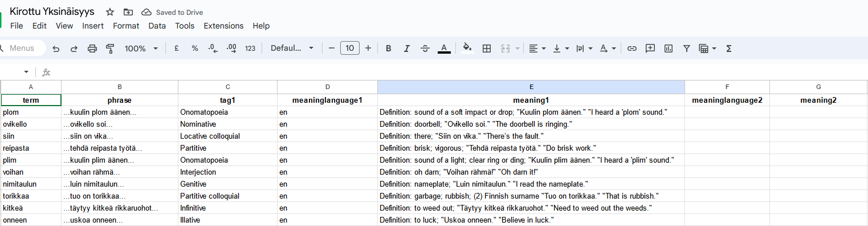Select the 'meaninglanguage2' header cell
This screenshot has width=868, height=226.
(x=727, y=100)
